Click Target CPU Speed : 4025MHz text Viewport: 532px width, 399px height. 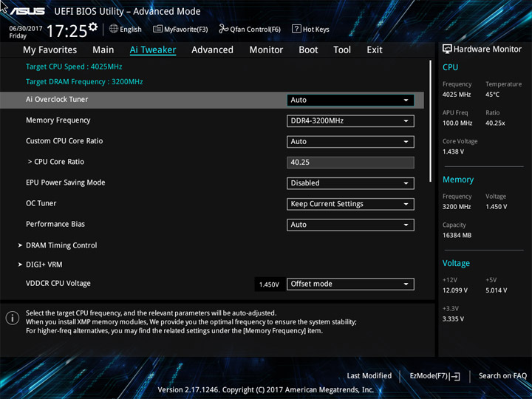pos(74,66)
